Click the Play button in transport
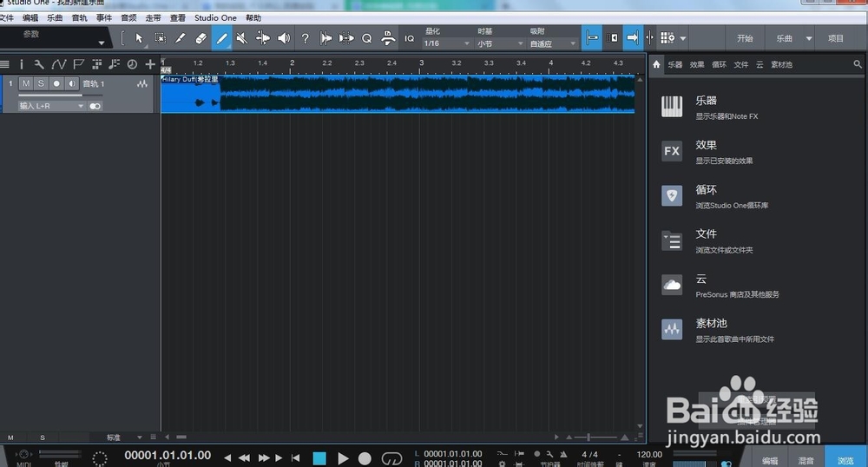868x467 pixels. click(343, 458)
